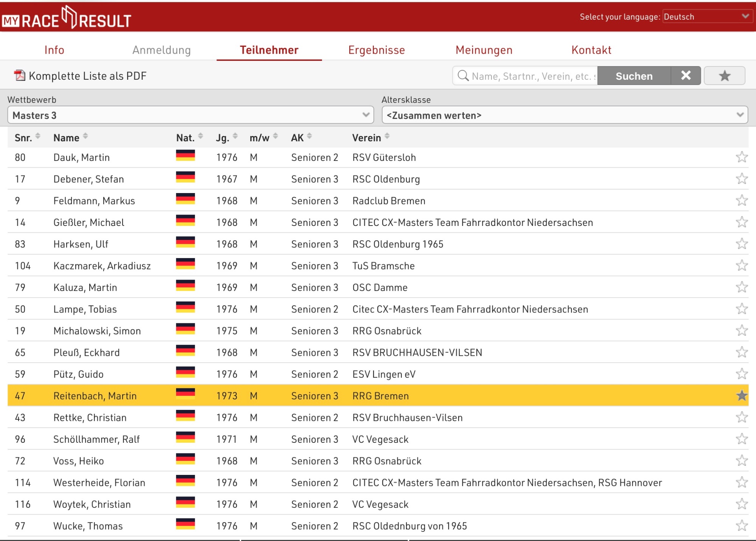
Task: Click the search magnifier icon
Action: [463, 76]
